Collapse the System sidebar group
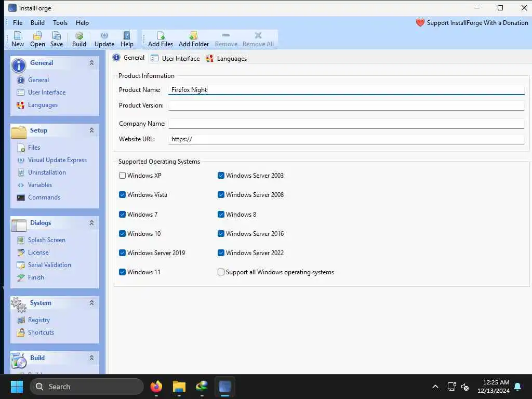This screenshot has width=532, height=399. coord(91,303)
